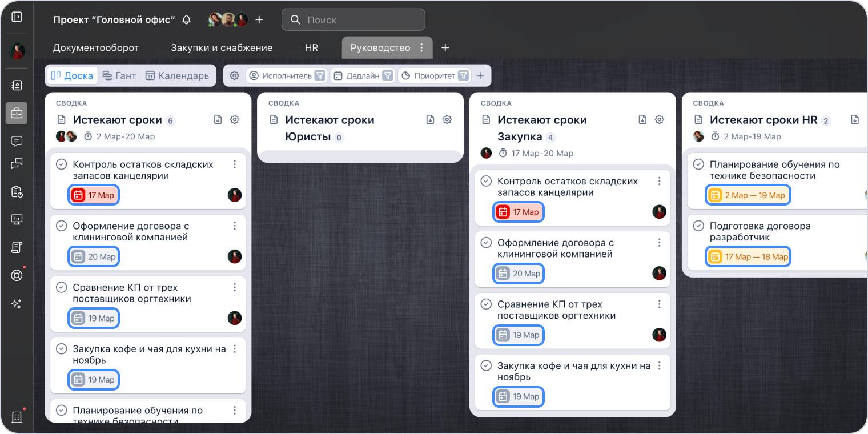Click export icon on Истекают сроки Юристы column
Viewport: 868px width, 434px height.
pos(431,120)
